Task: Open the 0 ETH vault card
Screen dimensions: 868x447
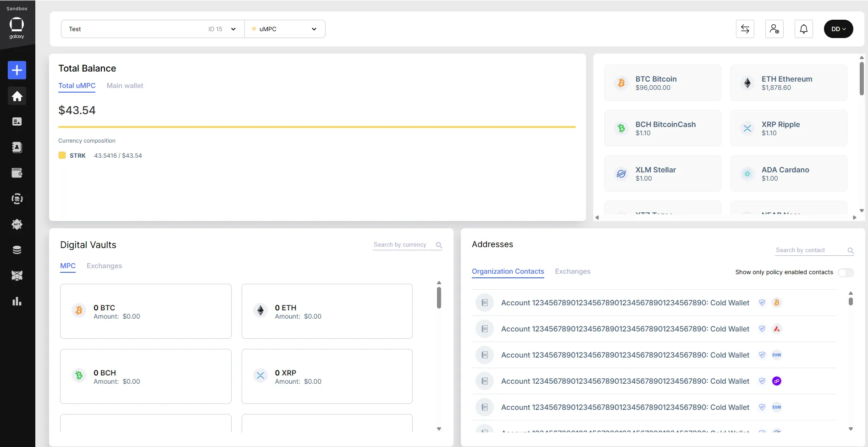Action: [327, 311]
